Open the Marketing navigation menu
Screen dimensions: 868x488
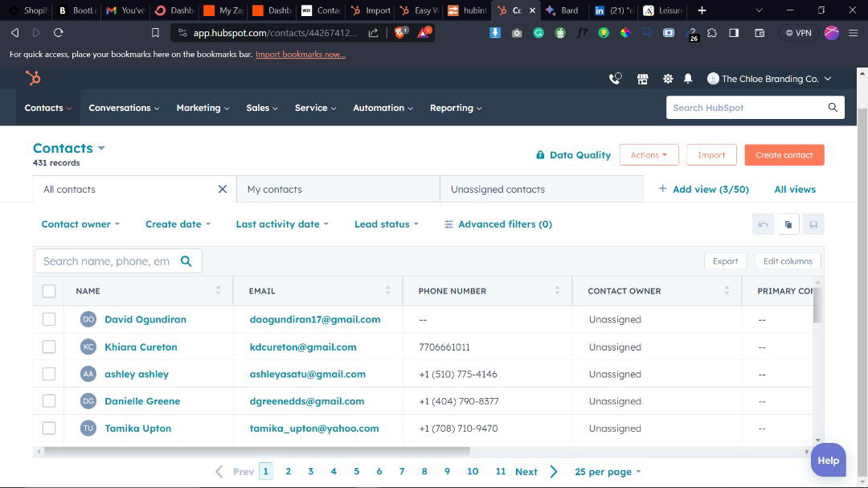203,108
